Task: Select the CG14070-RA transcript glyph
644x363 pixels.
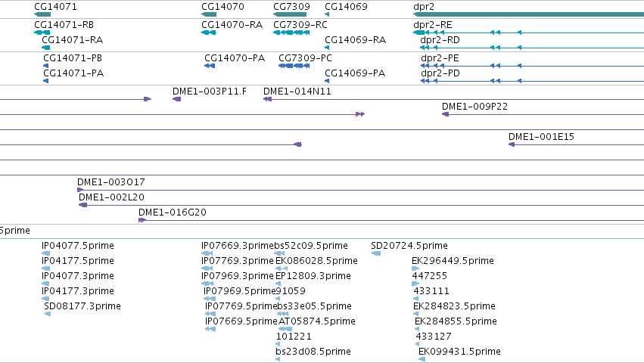Action: (x=209, y=33)
